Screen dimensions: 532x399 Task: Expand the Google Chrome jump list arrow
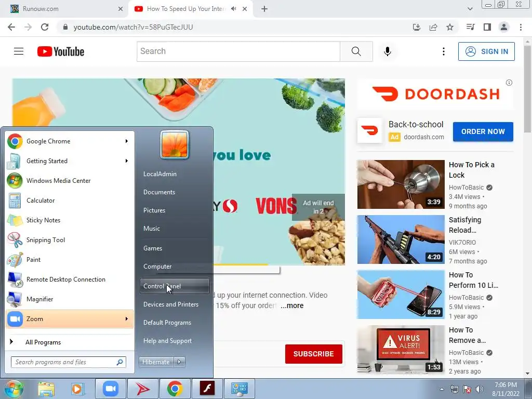(x=127, y=141)
